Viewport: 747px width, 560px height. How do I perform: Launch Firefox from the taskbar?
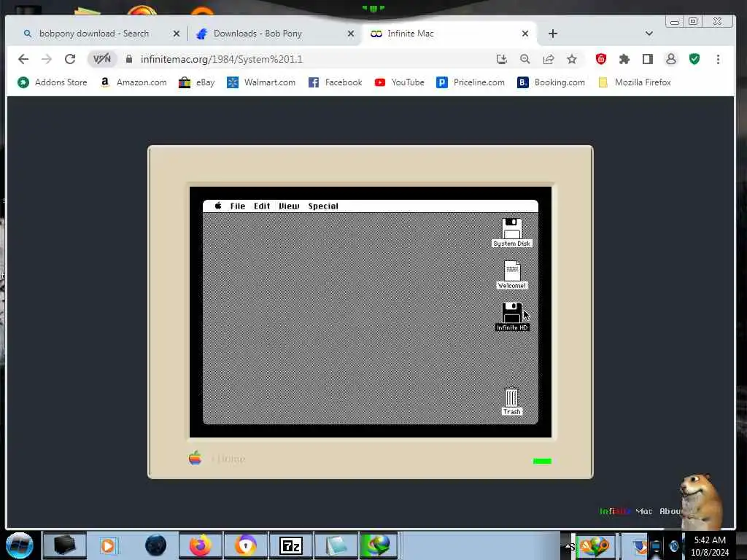click(x=201, y=545)
